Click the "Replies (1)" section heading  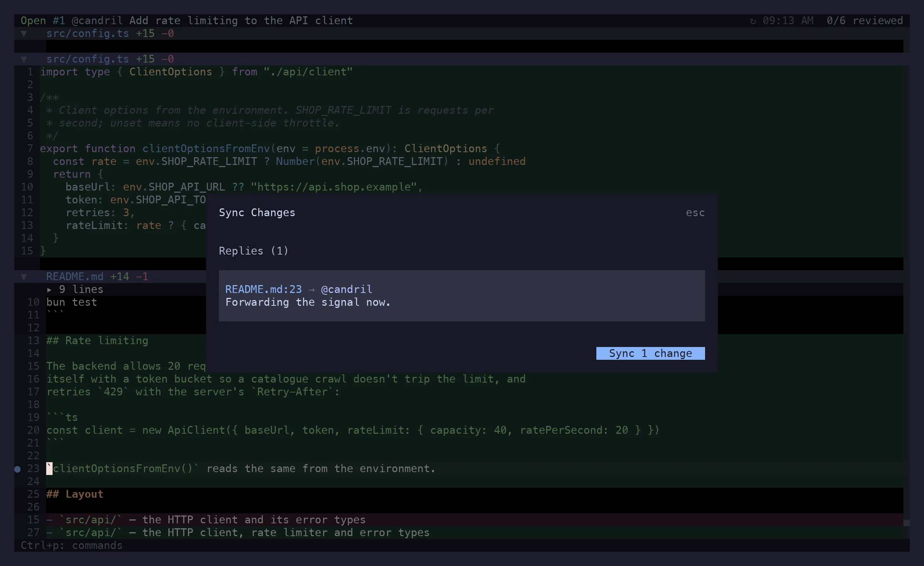point(253,251)
